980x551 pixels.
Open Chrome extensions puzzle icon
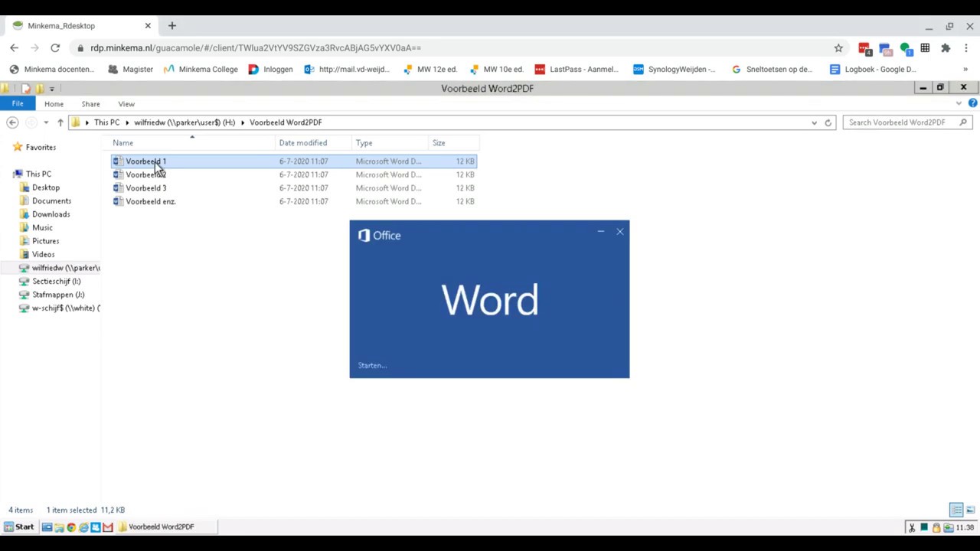tap(946, 47)
